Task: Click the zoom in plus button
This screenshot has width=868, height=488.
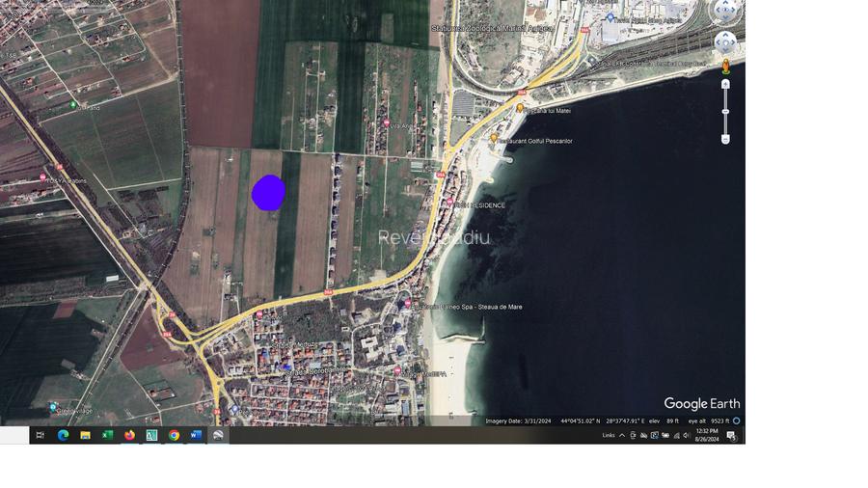Action: 725,85
